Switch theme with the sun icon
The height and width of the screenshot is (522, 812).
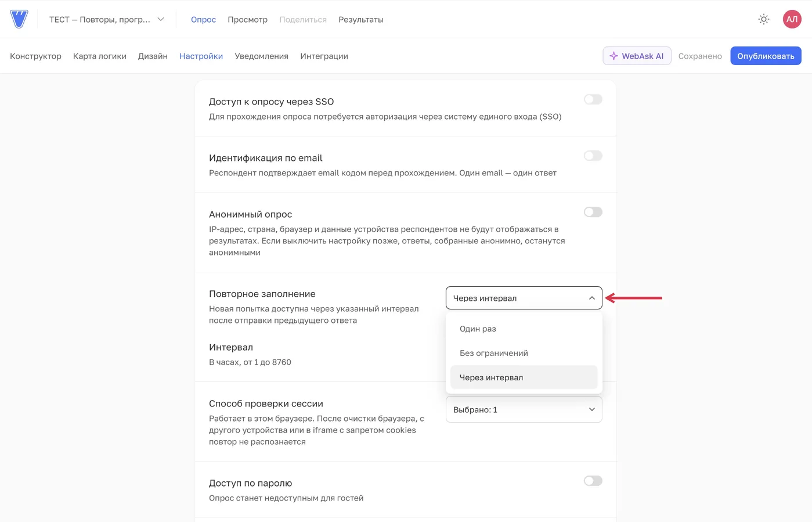pyautogui.click(x=764, y=19)
